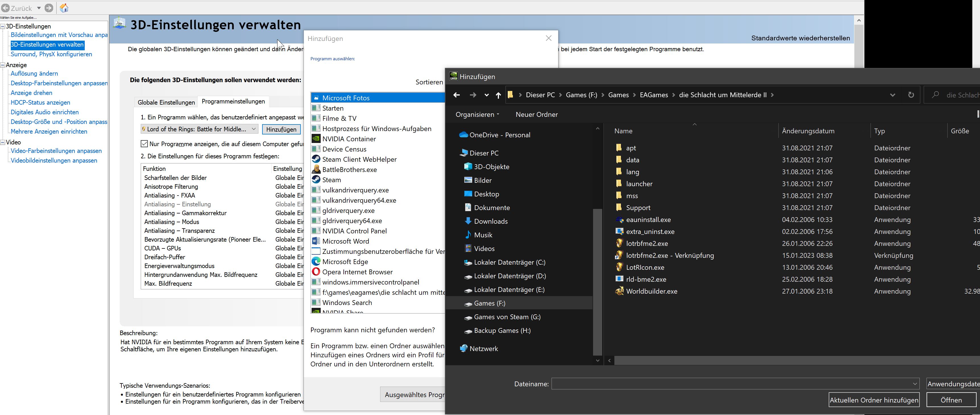Select Microsoft Edge icon in list
Image resolution: width=980 pixels, height=415 pixels.
click(316, 262)
